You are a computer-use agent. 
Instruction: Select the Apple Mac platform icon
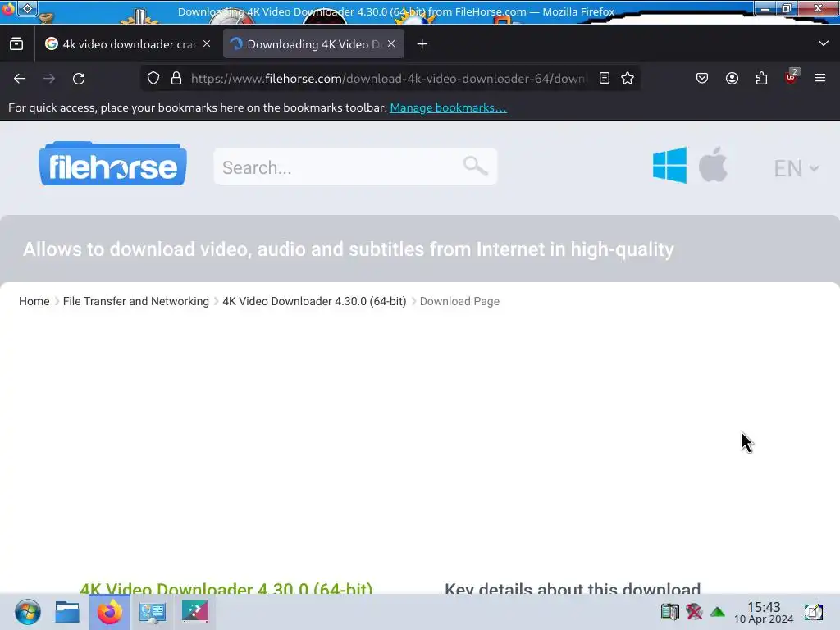pos(713,164)
